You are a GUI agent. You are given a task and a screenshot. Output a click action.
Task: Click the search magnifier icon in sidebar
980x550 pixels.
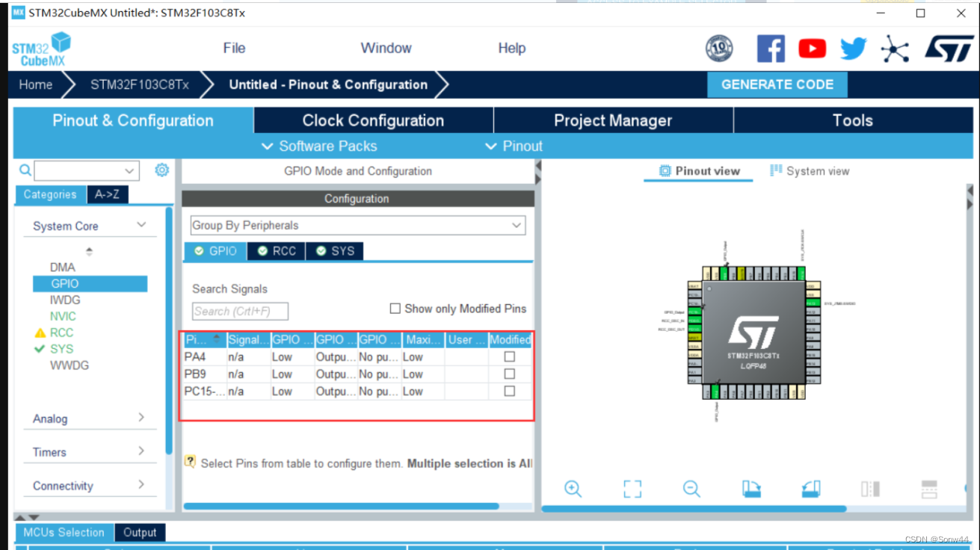[x=25, y=170]
